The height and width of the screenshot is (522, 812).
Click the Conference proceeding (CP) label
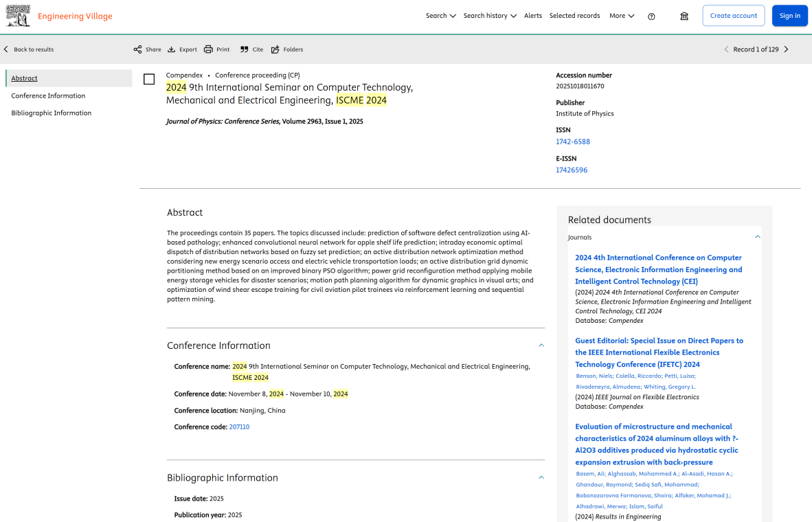pyautogui.click(x=258, y=75)
